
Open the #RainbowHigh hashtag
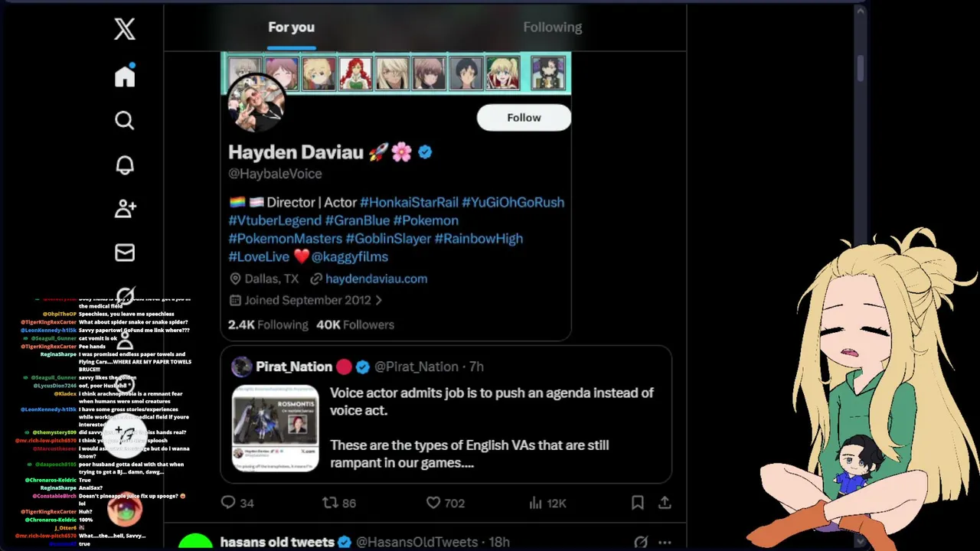(479, 239)
